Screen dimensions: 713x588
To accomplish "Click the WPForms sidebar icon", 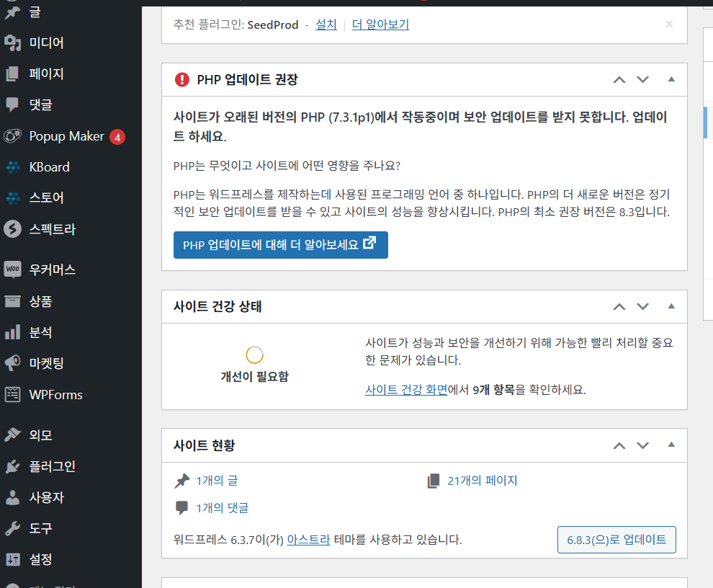I will coord(13,394).
